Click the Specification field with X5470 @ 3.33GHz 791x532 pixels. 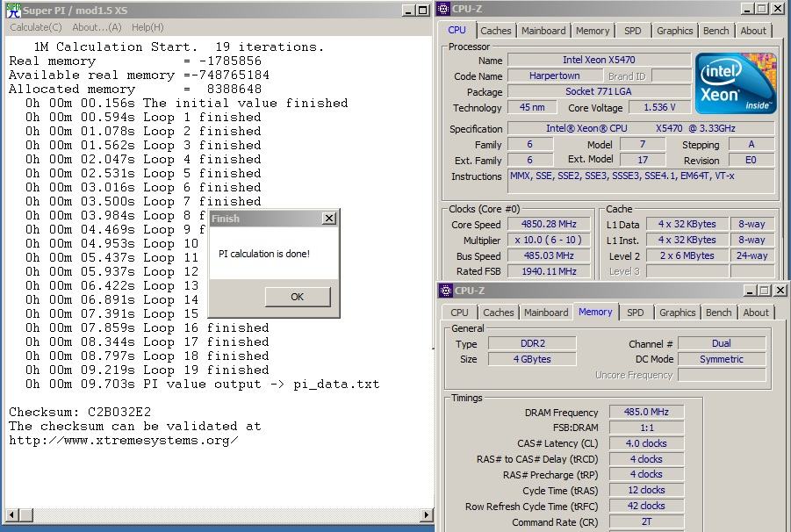point(641,128)
